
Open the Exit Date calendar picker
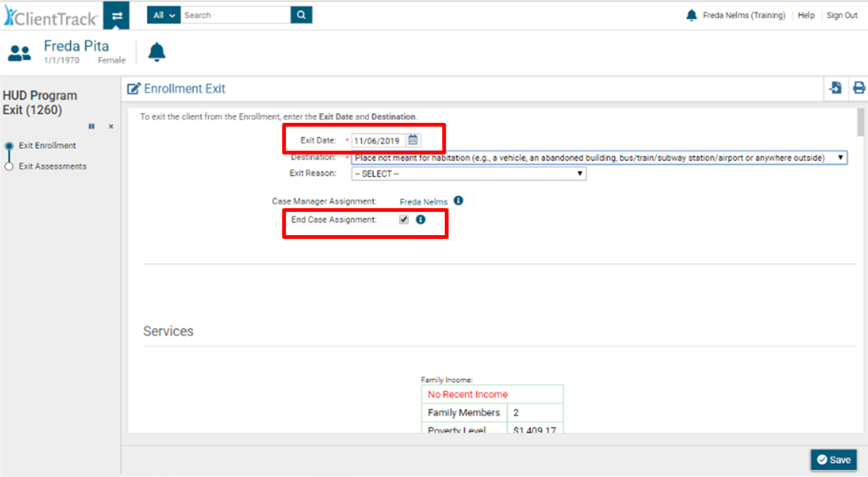[413, 140]
